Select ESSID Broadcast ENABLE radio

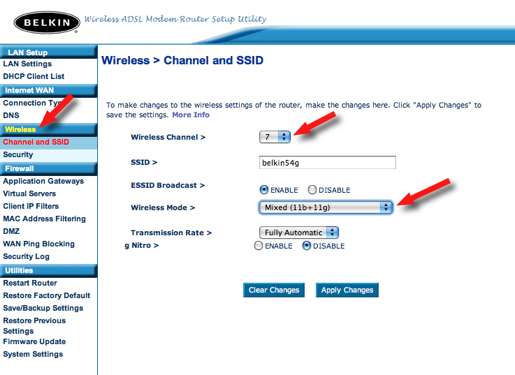(x=264, y=190)
